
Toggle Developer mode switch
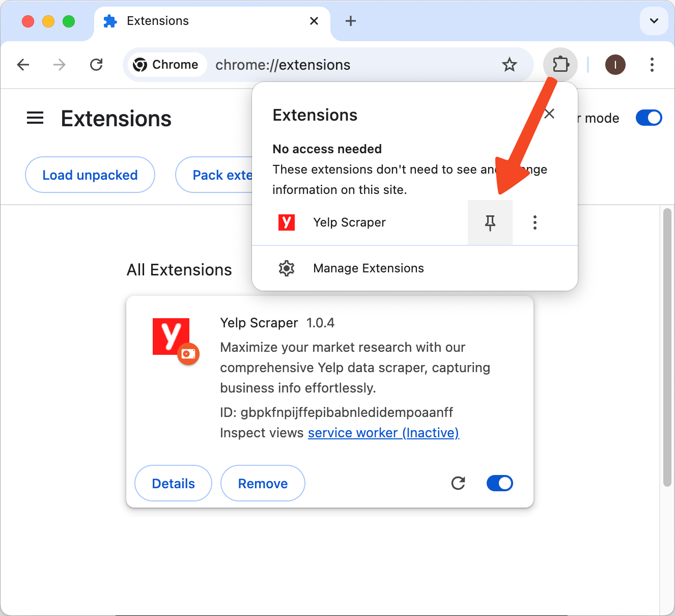pos(649,118)
